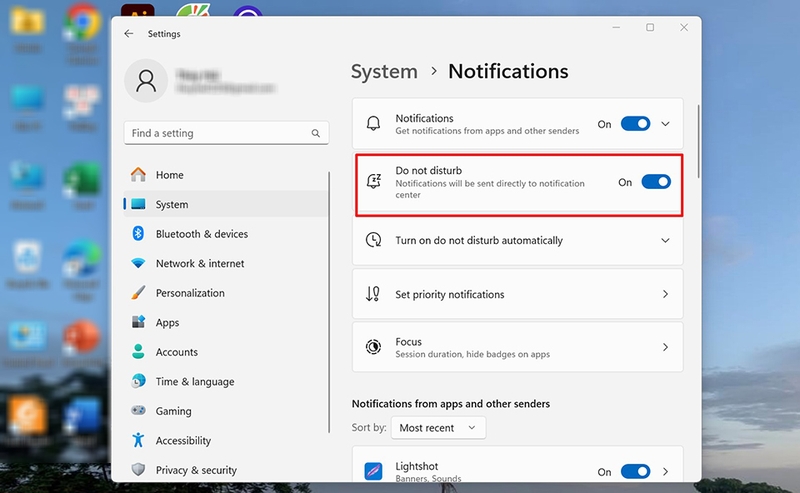800x493 pixels.
Task: Click the Privacy & security shield icon
Action: [x=138, y=470]
